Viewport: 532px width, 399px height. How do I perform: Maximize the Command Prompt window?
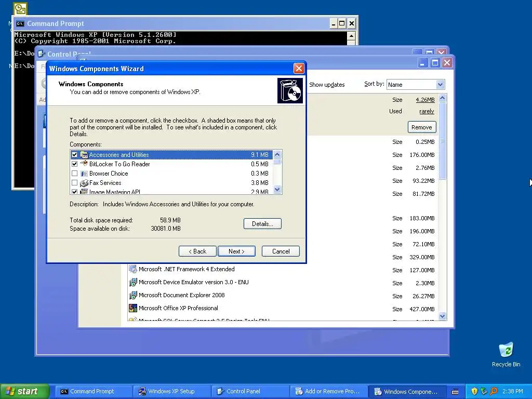(342, 24)
